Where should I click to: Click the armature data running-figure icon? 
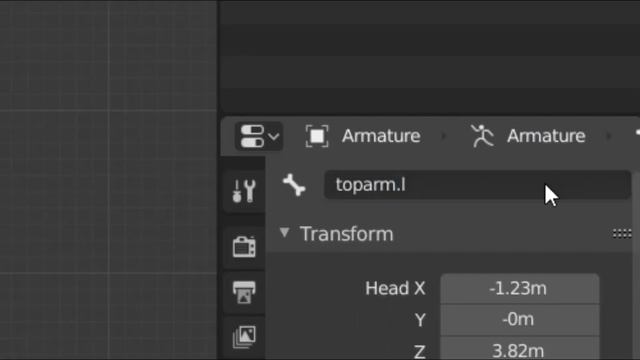click(x=482, y=136)
